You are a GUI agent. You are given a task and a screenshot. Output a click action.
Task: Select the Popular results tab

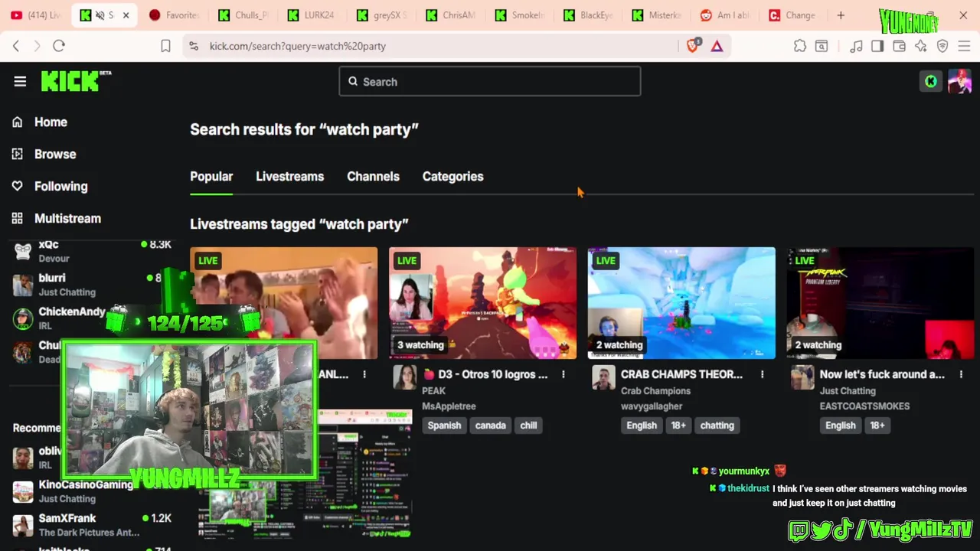pos(211,176)
